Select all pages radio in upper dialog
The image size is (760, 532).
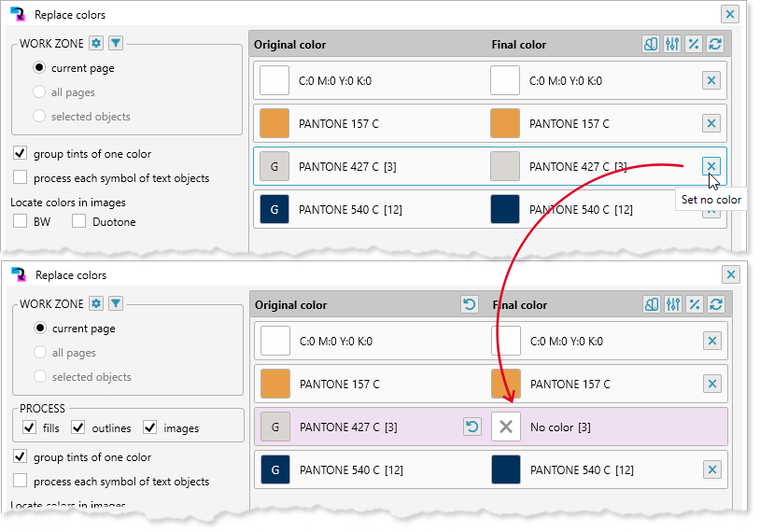pyautogui.click(x=39, y=91)
